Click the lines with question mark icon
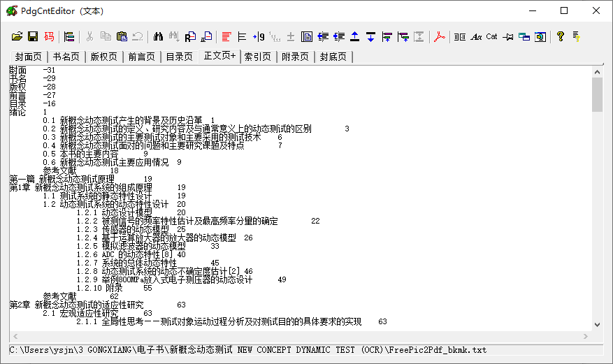613x364 pixels. pos(576,37)
